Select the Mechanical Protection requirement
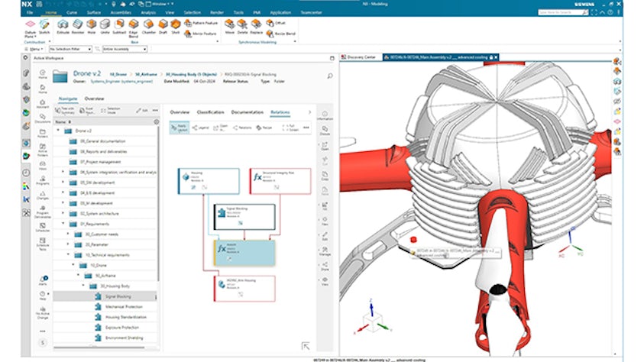 tap(124, 306)
